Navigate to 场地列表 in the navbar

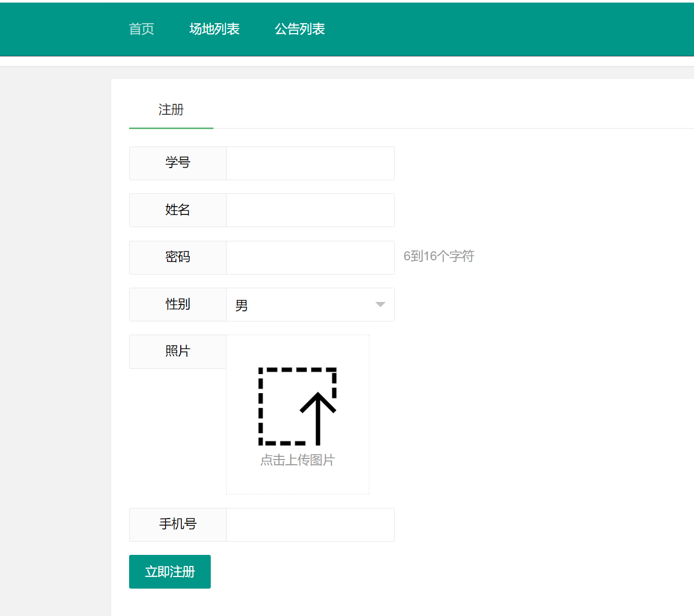(214, 29)
